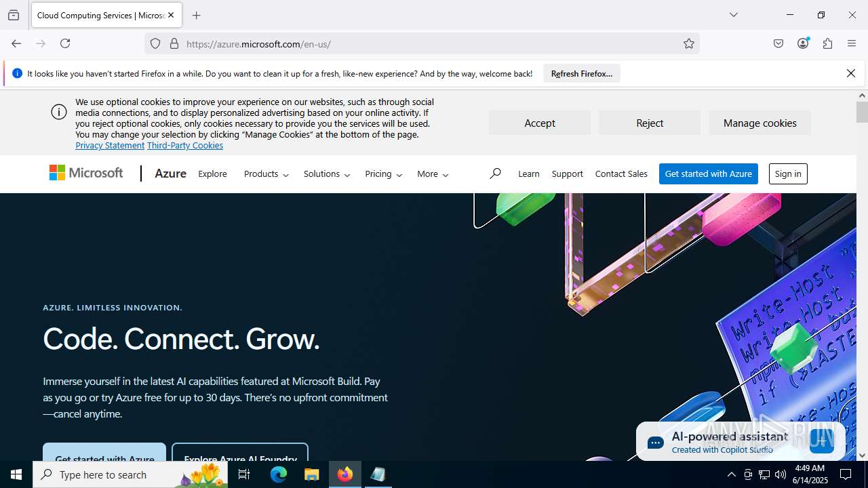Reject optional cookies
Screen dimensions: 868x488
650,123
